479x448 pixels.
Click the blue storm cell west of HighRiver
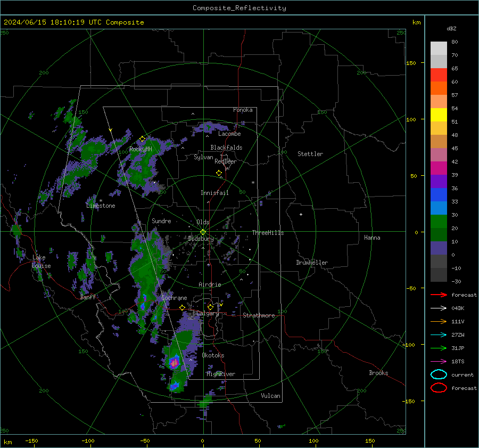click(175, 386)
